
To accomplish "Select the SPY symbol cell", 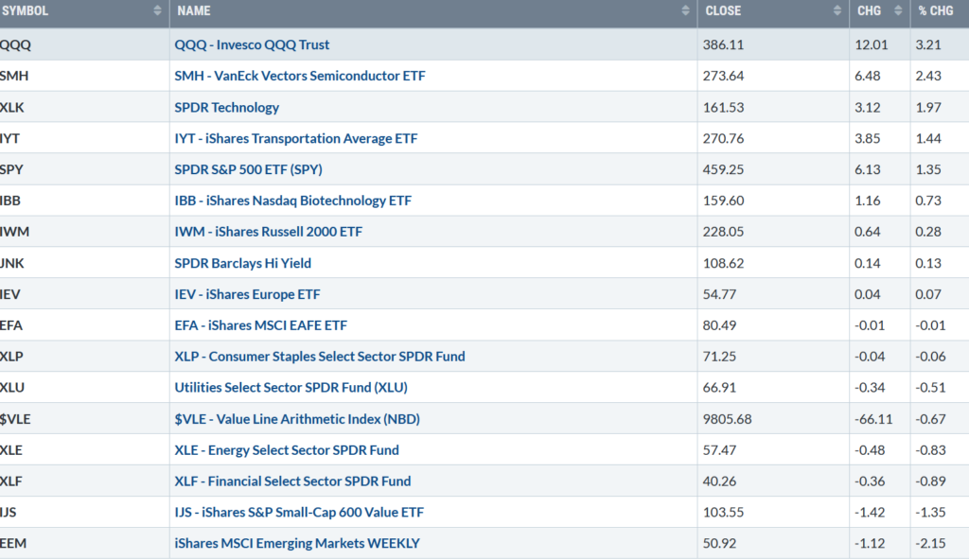I will click(x=84, y=169).
